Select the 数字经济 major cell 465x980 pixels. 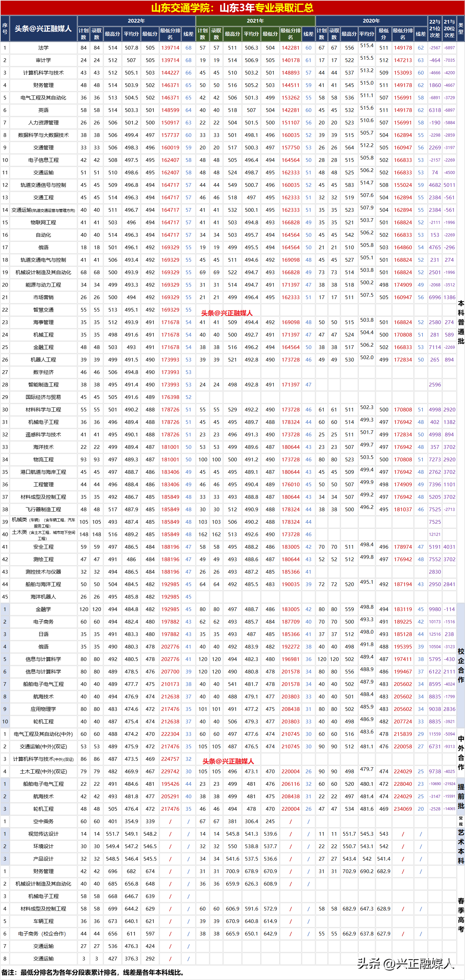pos(43,372)
